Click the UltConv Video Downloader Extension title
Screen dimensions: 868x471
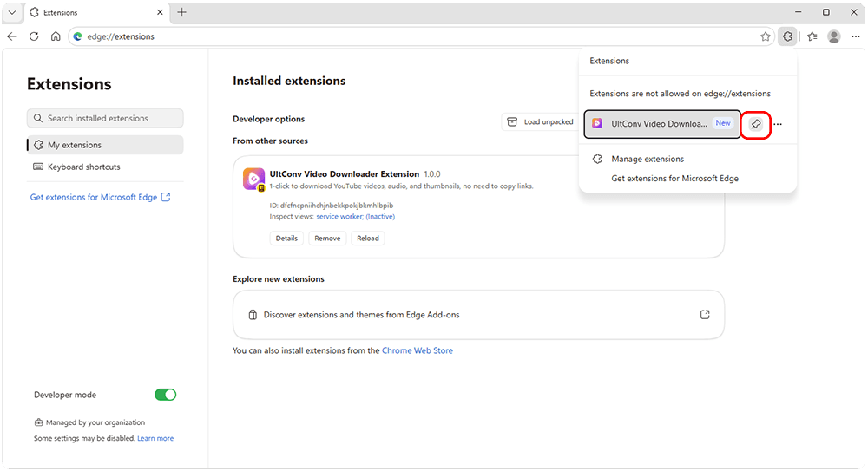pos(345,174)
